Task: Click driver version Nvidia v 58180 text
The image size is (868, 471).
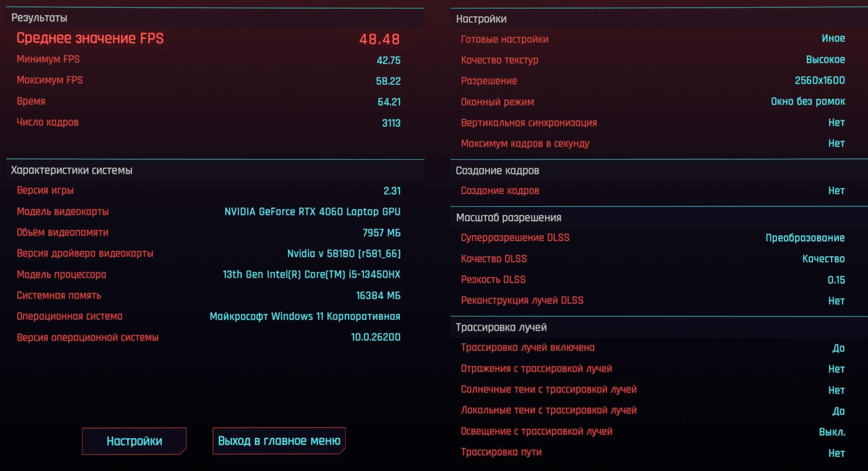Action: point(344,254)
